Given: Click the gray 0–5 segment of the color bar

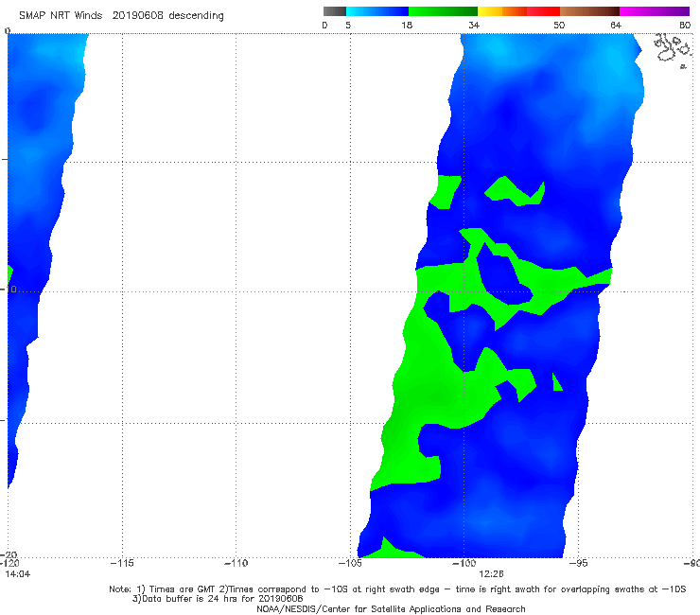Looking at the screenshot, I should (335, 11).
